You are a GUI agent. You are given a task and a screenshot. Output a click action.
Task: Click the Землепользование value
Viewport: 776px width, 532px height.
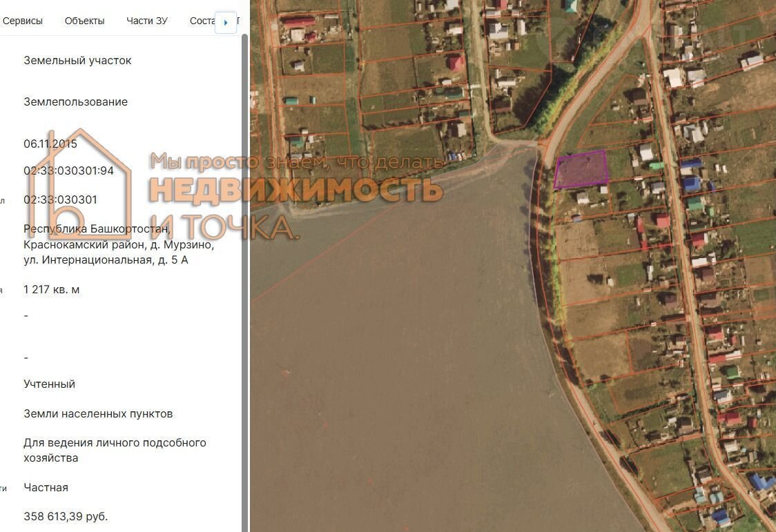(75, 101)
